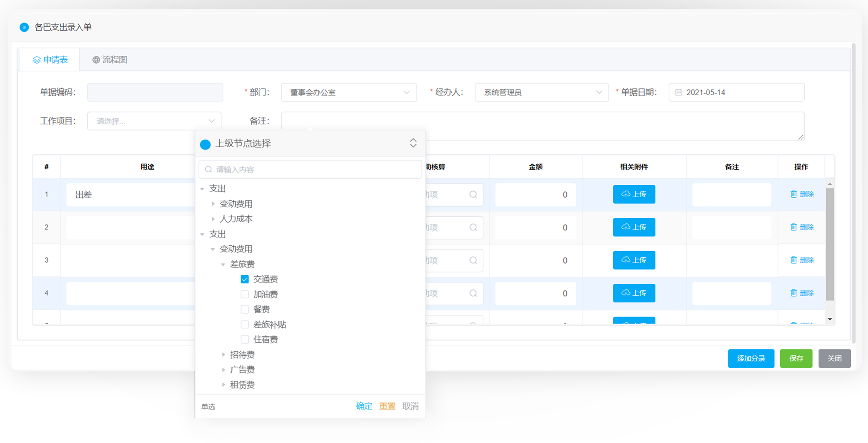Image resolution: width=868 pixels, height=443 pixels.
Task: Switch to the 流程图 tab
Action: point(110,60)
